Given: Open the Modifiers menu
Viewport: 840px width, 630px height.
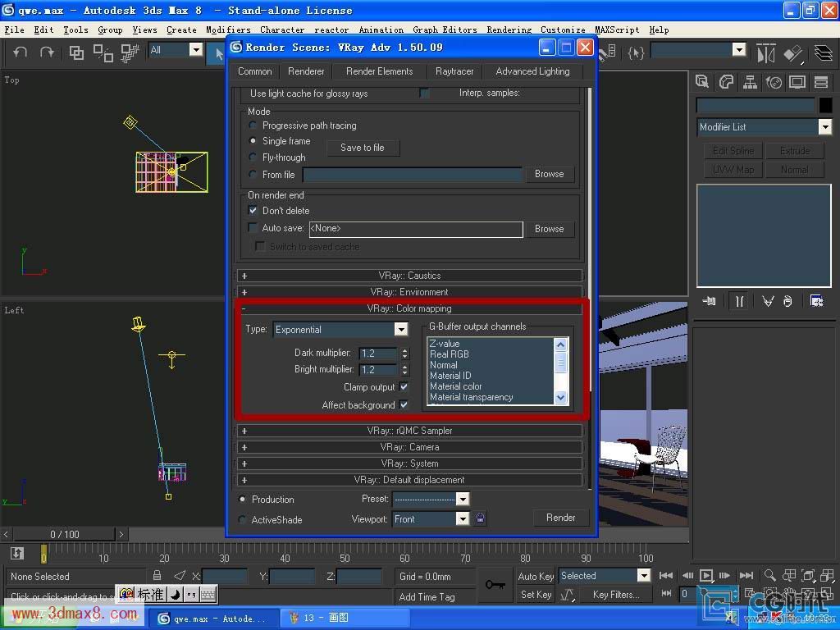Looking at the screenshot, I should pyautogui.click(x=228, y=30).
